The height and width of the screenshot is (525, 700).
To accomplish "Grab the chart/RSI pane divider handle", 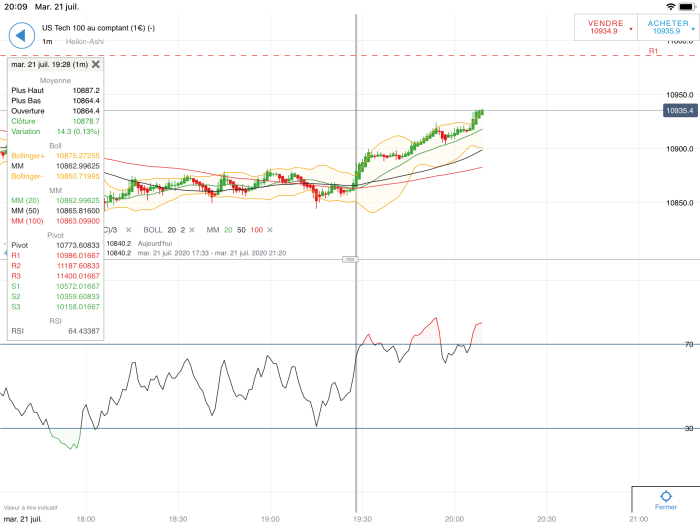I will 350,259.
